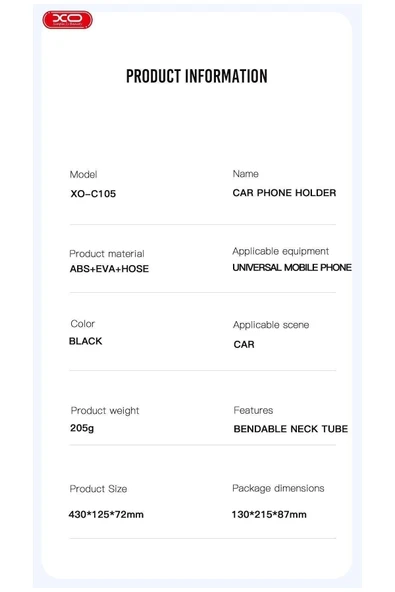Click the BLACK color value

click(x=85, y=341)
